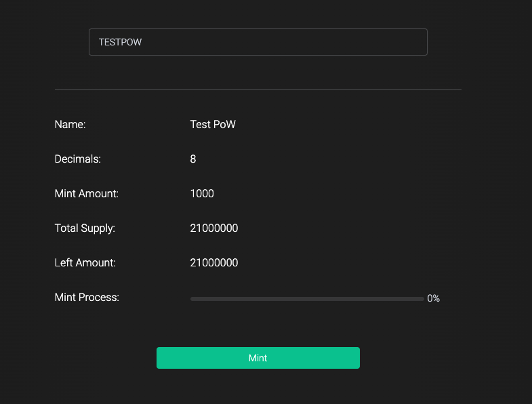This screenshot has width=532, height=404.
Task: Click the Total Supply label
Action: pos(85,228)
